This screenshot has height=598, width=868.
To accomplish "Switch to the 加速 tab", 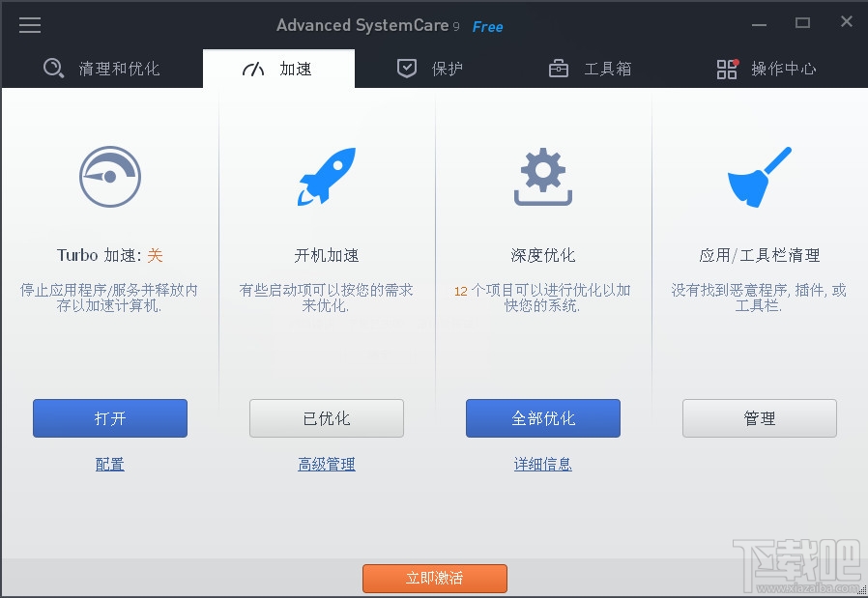I will pyautogui.click(x=278, y=68).
